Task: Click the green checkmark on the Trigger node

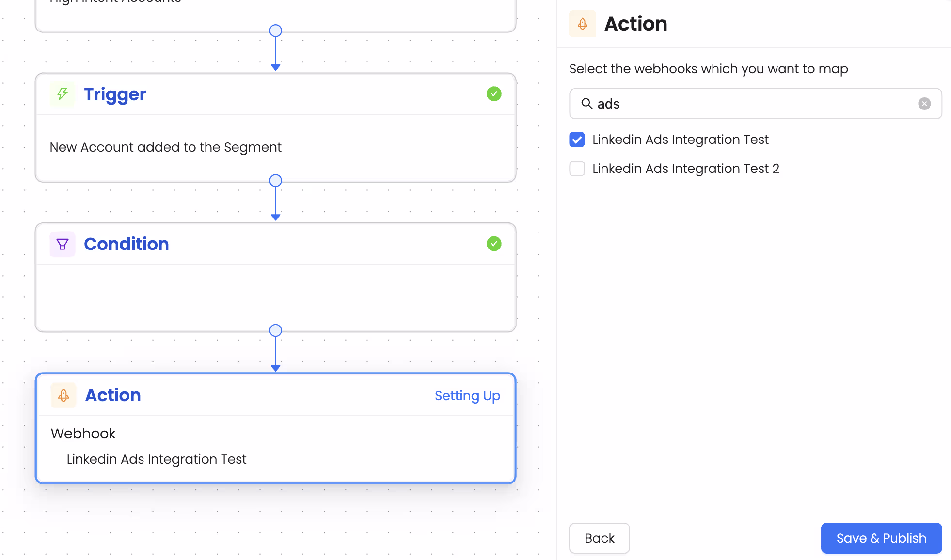Action: point(494,94)
